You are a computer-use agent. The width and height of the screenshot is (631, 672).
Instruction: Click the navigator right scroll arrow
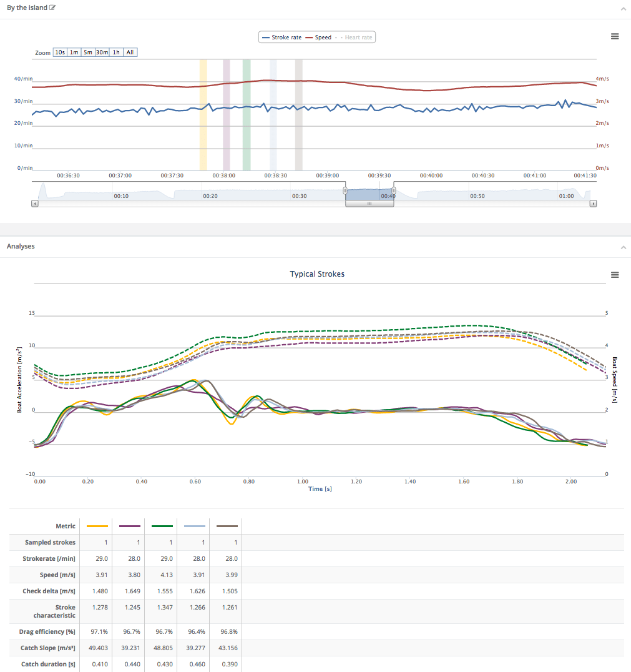(593, 204)
